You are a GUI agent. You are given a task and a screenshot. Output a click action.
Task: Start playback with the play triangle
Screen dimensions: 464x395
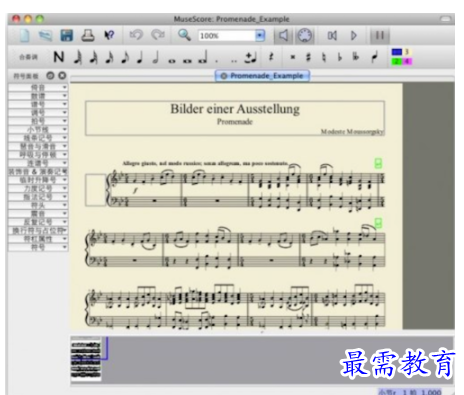pos(354,35)
